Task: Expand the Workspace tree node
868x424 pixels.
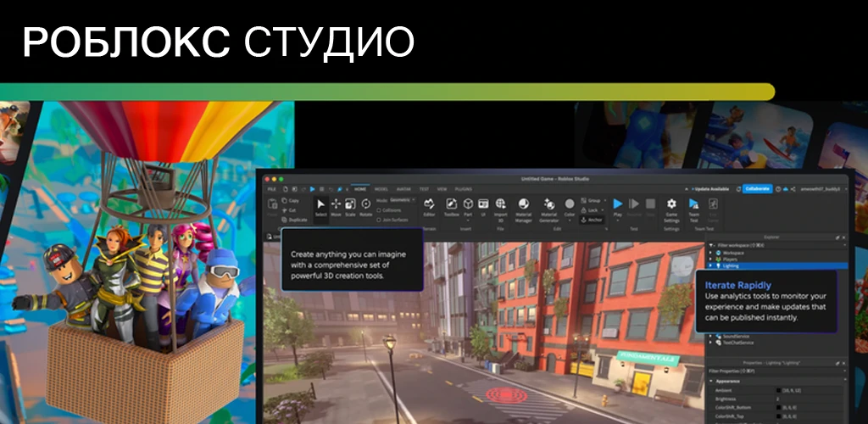Action: [710, 253]
